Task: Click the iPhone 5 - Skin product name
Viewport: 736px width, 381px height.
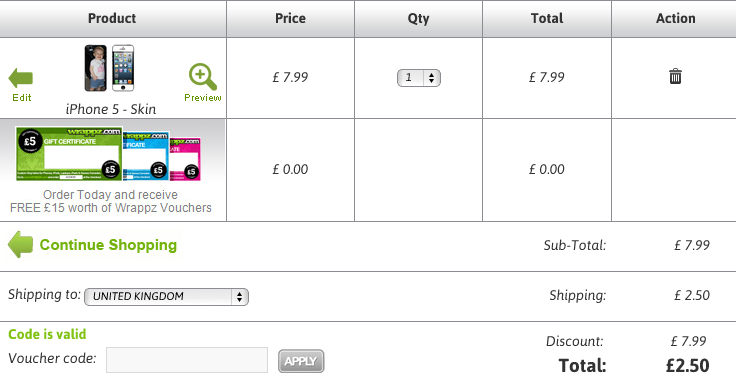Action: tap(111, 109)
